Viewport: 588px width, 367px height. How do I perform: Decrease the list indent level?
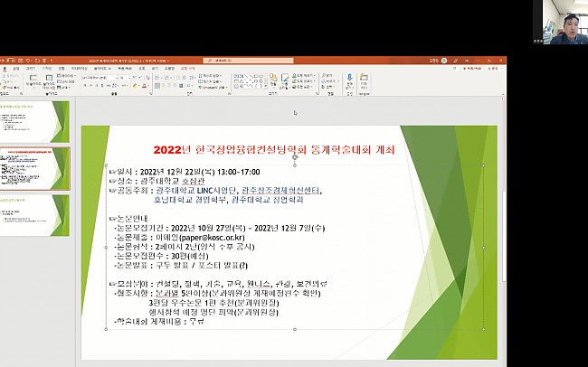point(178,78)
